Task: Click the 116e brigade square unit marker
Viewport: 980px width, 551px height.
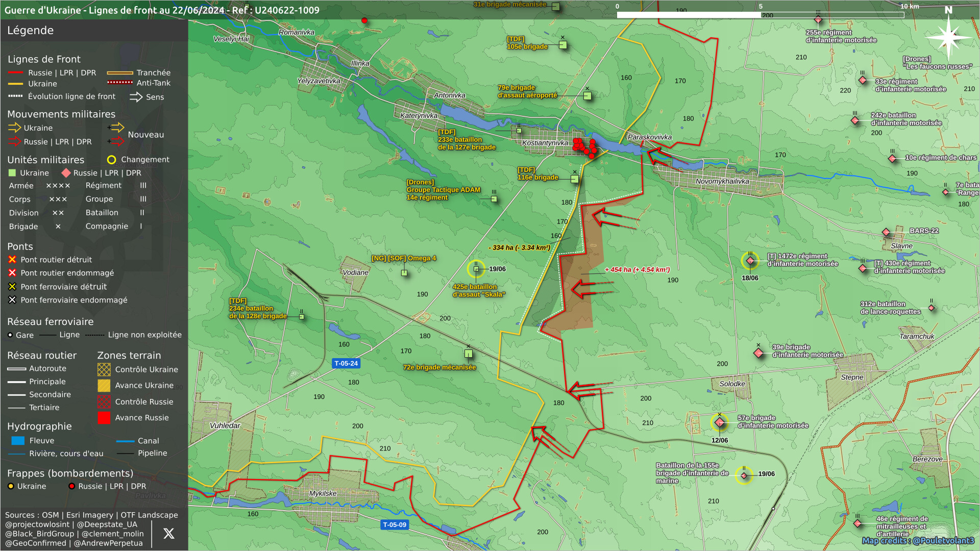Action: [575, 179]
